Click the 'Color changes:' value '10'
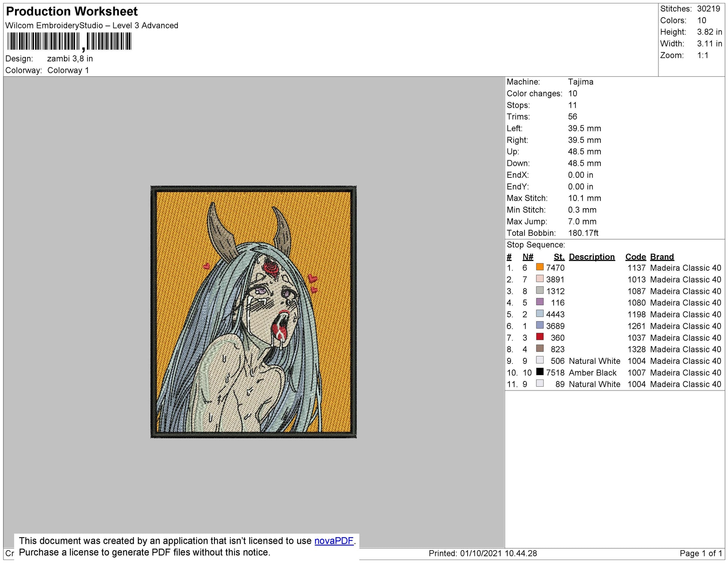This screenshot has width=728, height=563. pos(572,94)
